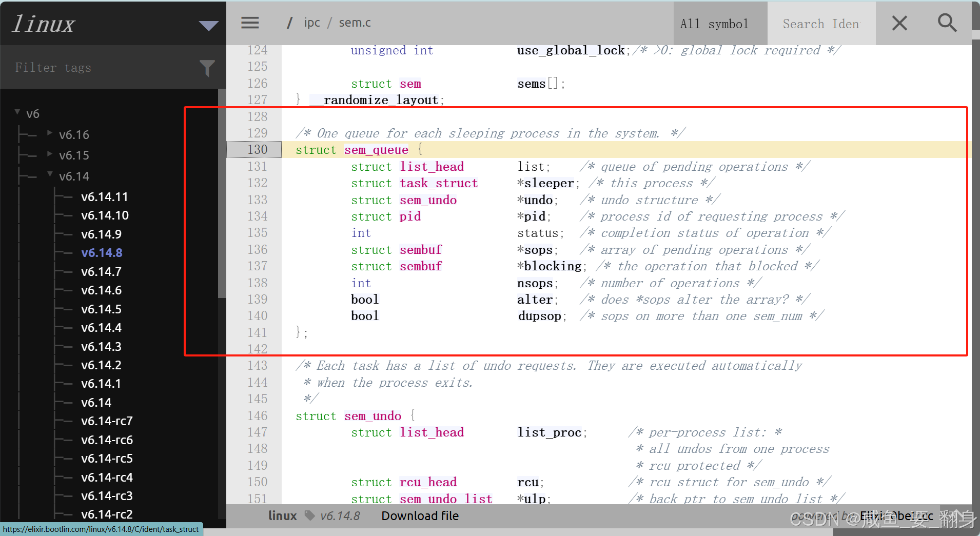The width and height of the screenshot is (980, 536).
Task: Click line number 130
Action: pyautogui.click(x=257, y=150)
